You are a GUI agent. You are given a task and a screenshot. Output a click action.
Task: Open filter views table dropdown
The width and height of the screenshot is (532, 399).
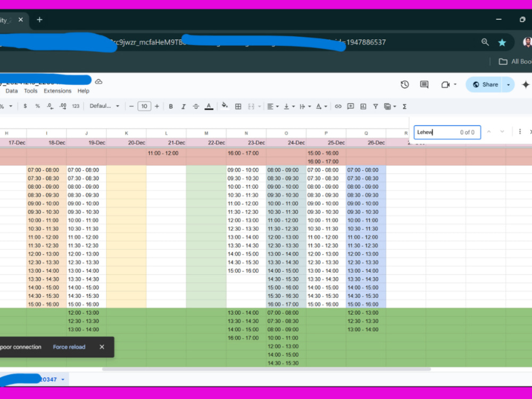(390, 106)
